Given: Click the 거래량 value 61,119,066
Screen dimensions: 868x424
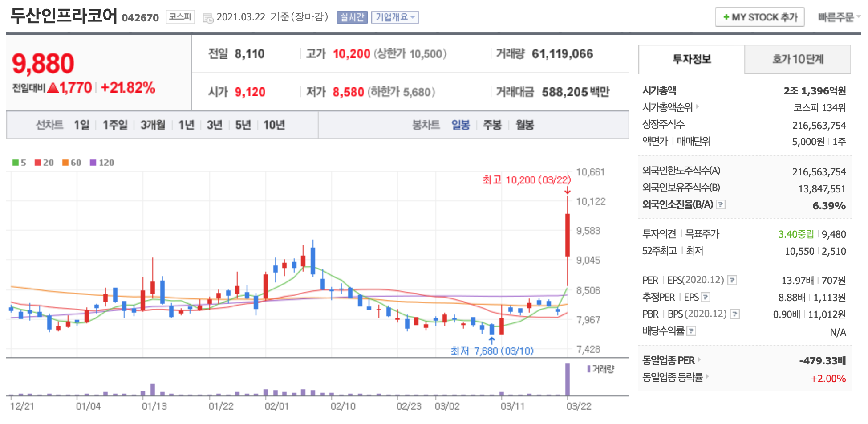Looking at the screenshot, I should tap(562, 54).
